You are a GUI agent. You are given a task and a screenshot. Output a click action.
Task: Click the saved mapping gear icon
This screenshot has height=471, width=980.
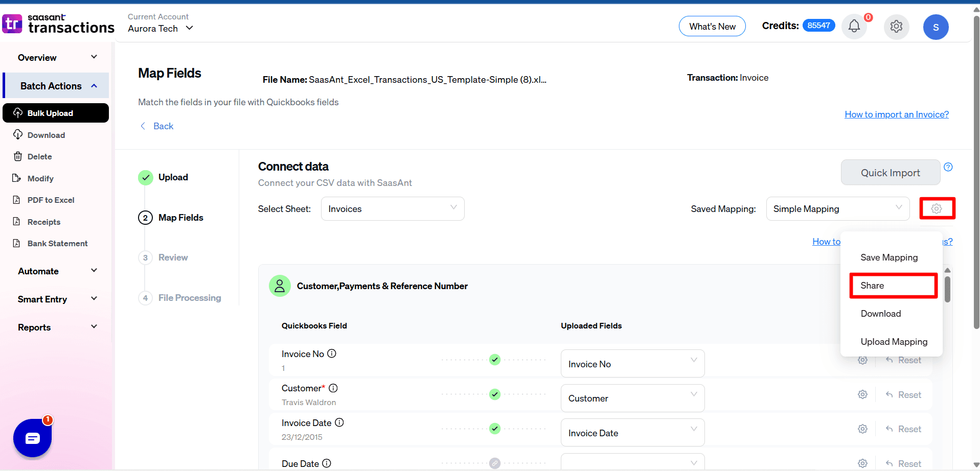click(x=937, y=208)
